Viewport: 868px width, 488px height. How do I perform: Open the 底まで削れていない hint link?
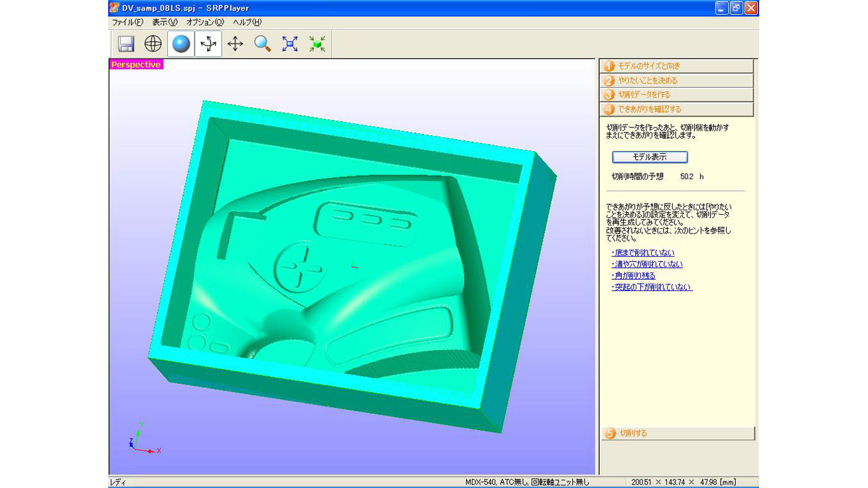643,253
